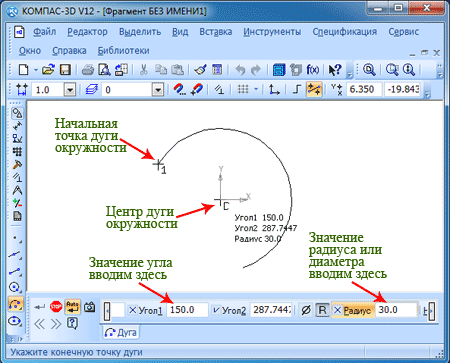
Task: Open snap settings magnet icon
Action: tap(179, 89)
